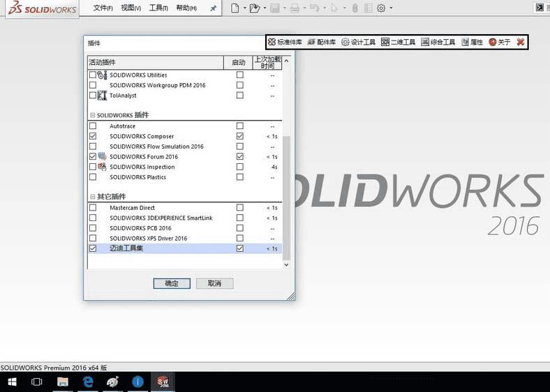Uncheck startup for SOLIDWORKS Forum 2016

point(240,156)
